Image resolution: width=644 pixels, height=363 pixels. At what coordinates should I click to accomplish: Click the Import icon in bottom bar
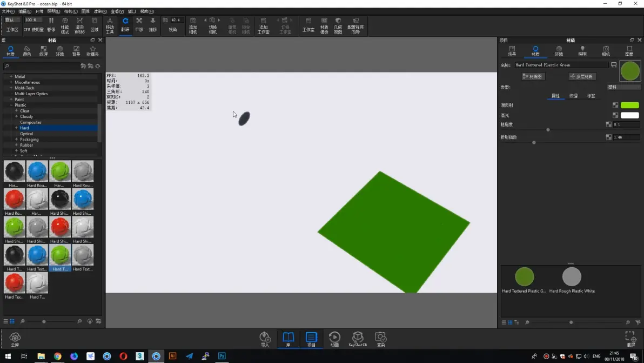click(x=265, y=339)
